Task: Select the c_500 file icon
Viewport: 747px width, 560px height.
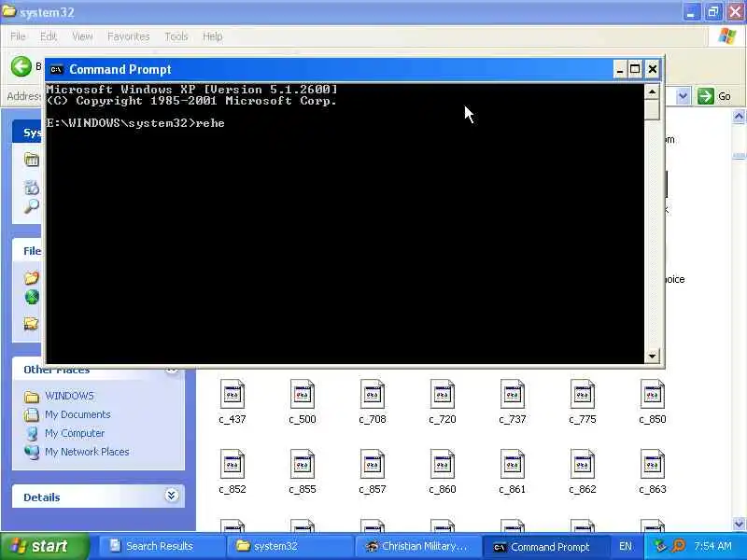Action: click(x=303, y=394)
